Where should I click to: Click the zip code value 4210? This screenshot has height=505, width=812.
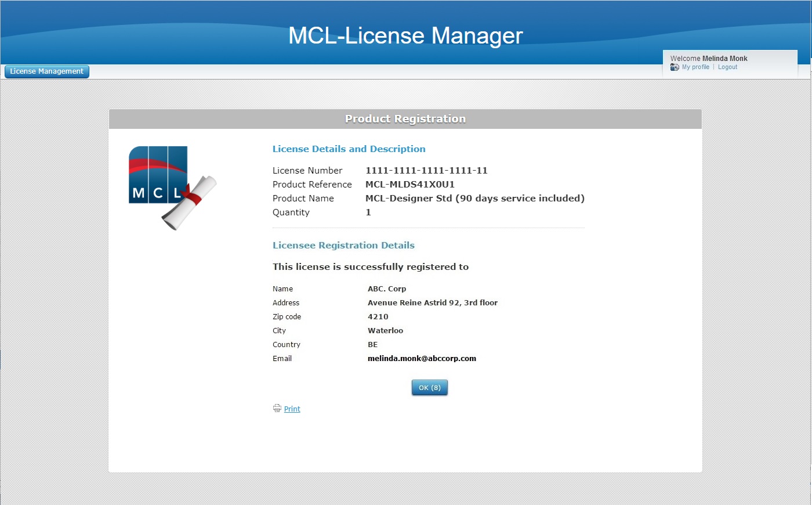tap(378, 317)
